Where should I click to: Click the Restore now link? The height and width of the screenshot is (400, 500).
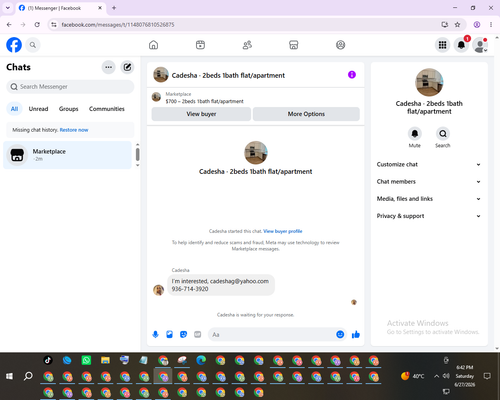click(x=74, y=130)
